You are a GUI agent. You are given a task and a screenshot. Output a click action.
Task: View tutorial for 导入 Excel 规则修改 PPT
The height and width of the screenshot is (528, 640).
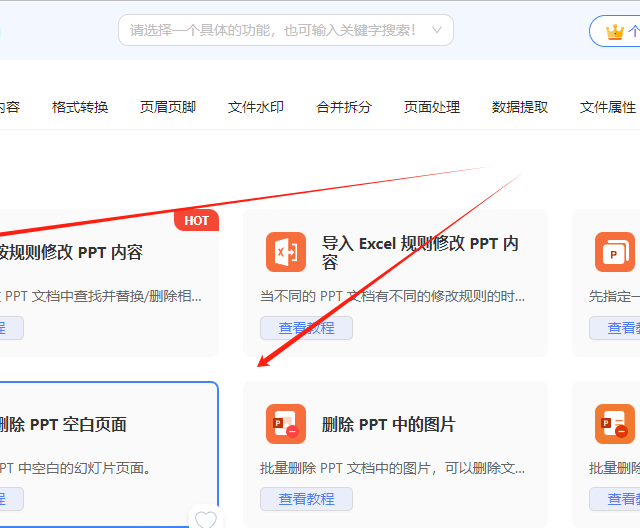click(307, 328)
